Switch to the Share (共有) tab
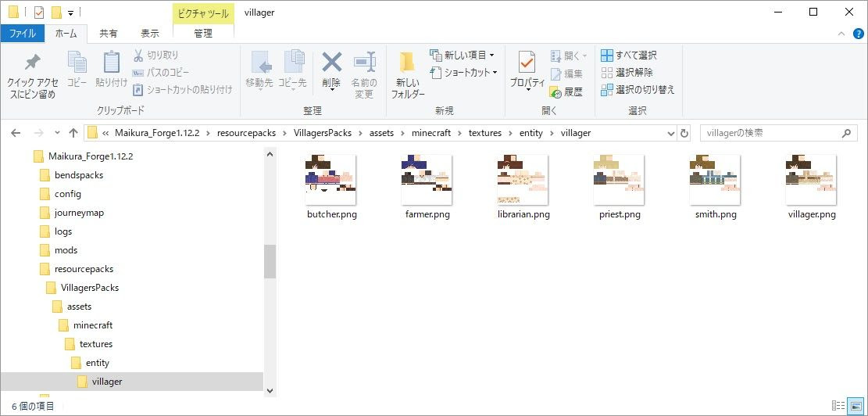The image size is (868, 416). (109, 34)
